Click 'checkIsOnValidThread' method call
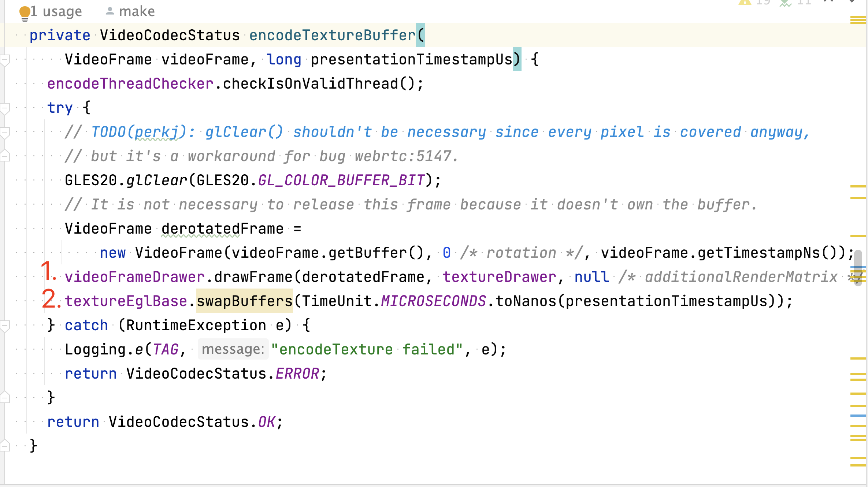Viewport: 868px width, 487px height. pos(311,83)
